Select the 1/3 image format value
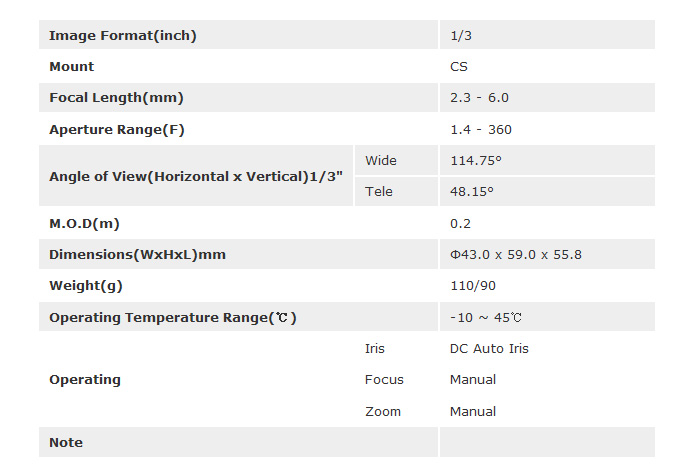The height and width of the screenshot is (467, 700). (461, 36)
